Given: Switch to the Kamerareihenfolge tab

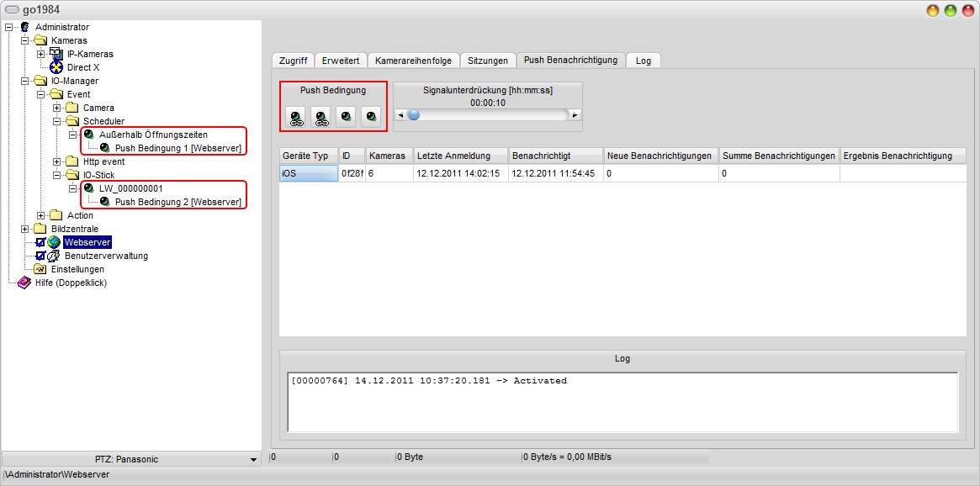Looking at the screenshot, I should [414, 61].
